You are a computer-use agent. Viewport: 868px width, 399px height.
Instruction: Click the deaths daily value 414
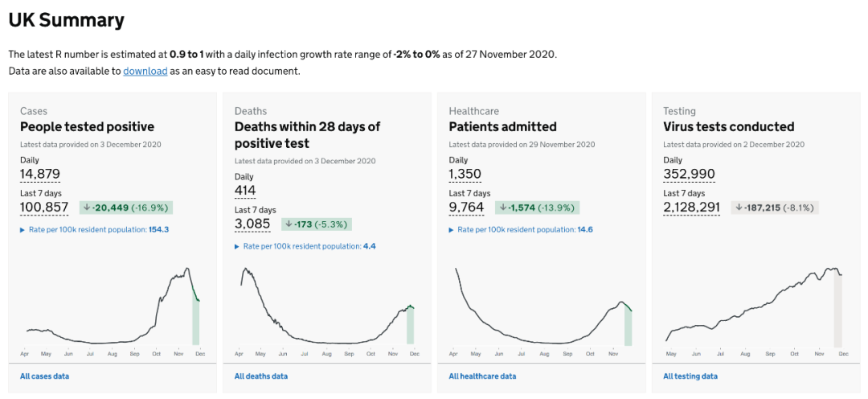(245, 191)
